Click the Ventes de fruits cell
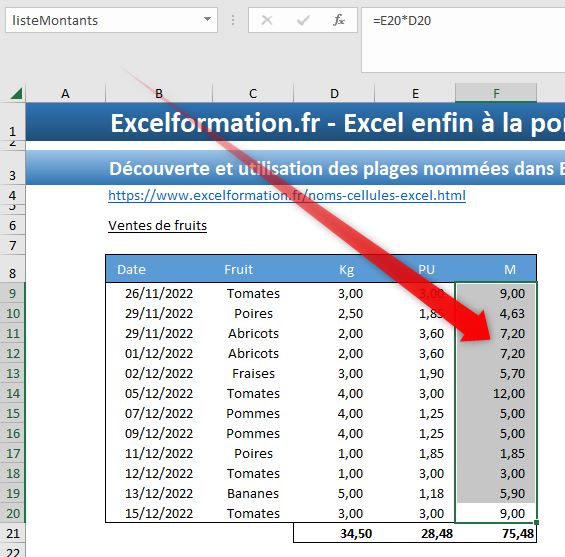The width and height of the screenshot is (565, 557). 157,226
